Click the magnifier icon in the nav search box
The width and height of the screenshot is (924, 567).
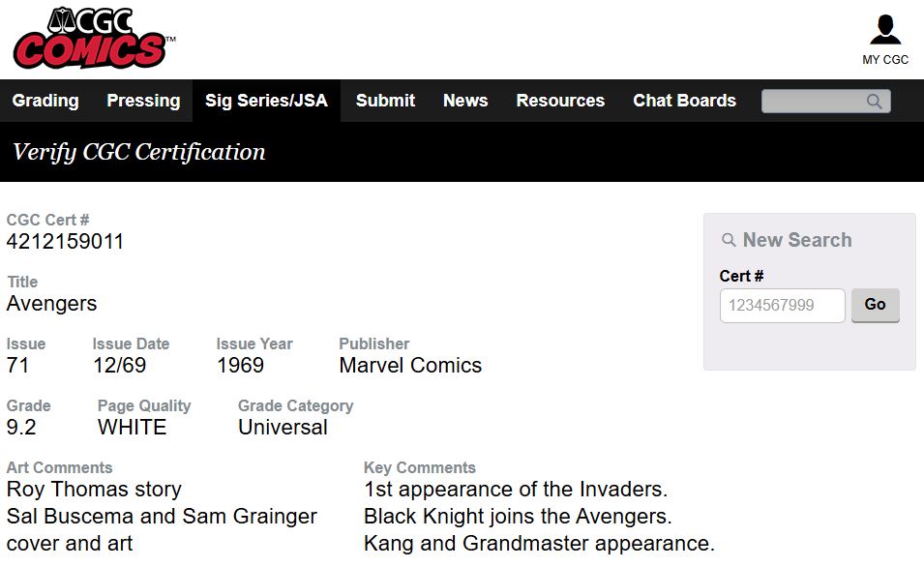click(x=875, y=102)
